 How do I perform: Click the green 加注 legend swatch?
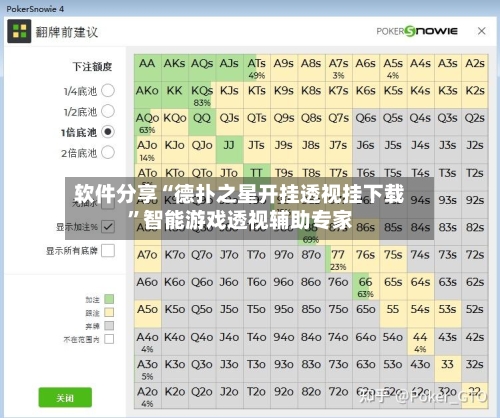(109, 299)
